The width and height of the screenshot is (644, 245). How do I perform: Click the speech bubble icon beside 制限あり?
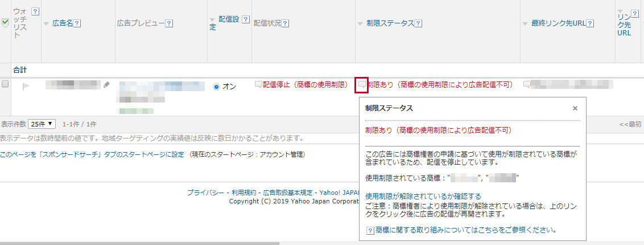pyautogui.click(x=362, y=85)
